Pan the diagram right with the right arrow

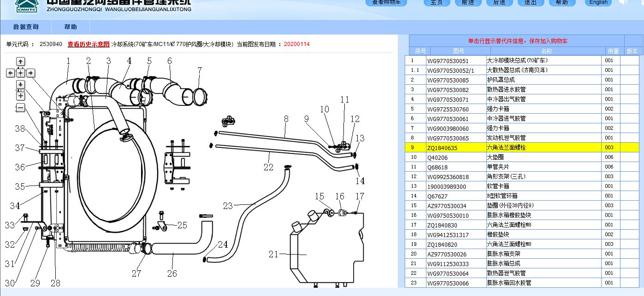[31, 73]
